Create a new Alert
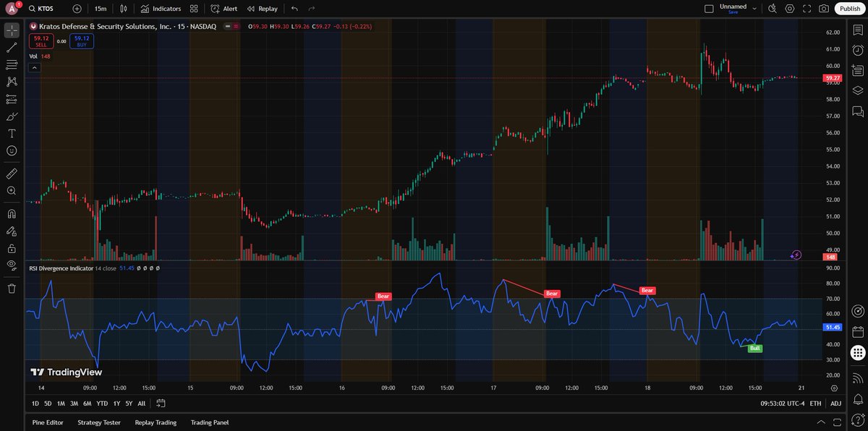Screen dimensions: 868x431 tap(224, 9)
